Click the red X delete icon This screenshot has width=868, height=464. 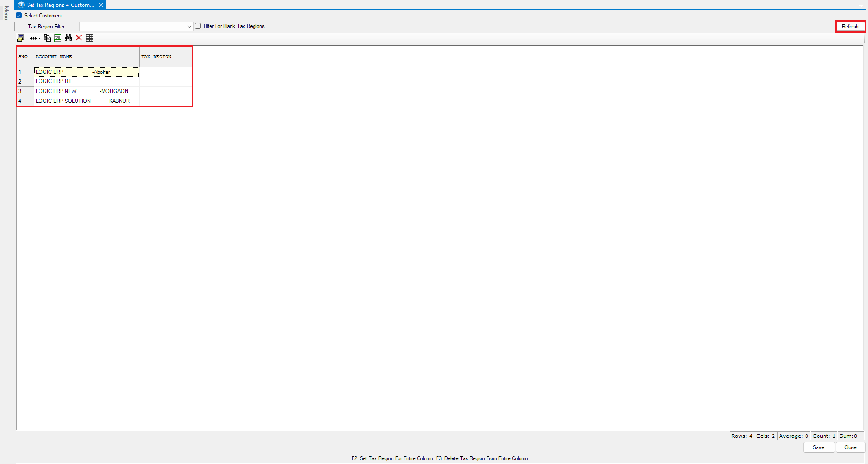pyautogui.click(x=79, y=38)
